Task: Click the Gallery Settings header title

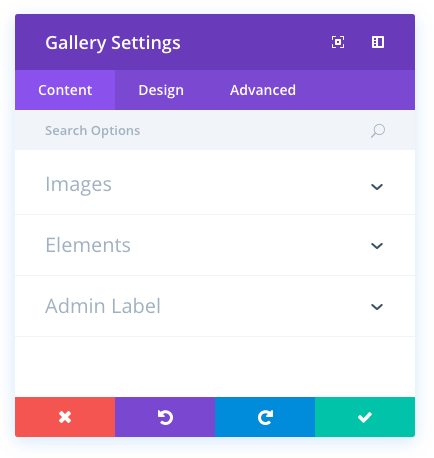Action: tap(113, 43)
